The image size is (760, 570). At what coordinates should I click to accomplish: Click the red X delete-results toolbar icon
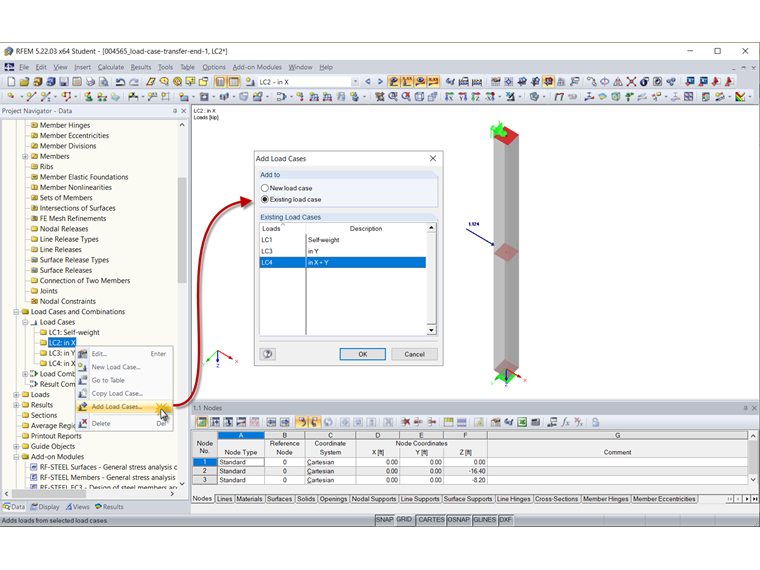tap(631, 81)
